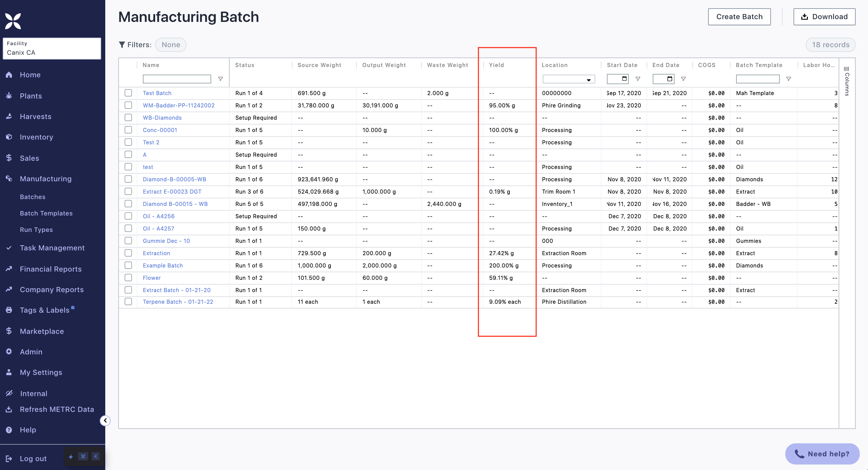Tick the checkbox for Conc-00001
The width and height of the screenshot is (868, 470).
tap(128, 130)
